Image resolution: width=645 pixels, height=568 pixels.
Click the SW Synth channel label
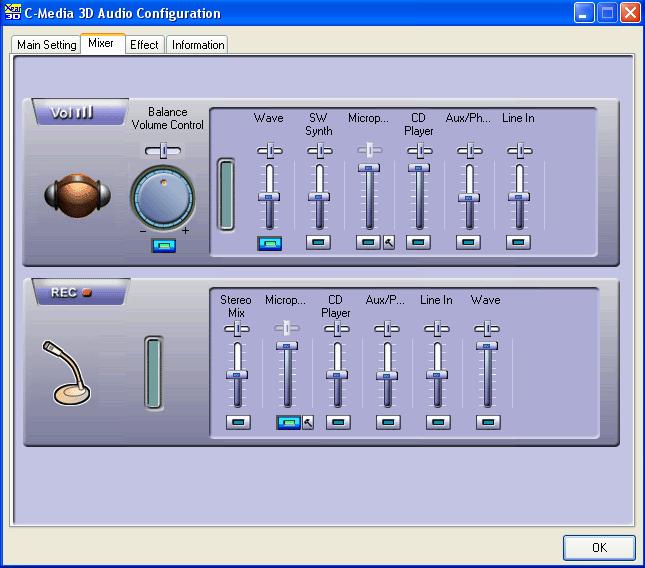coord(318,124)
